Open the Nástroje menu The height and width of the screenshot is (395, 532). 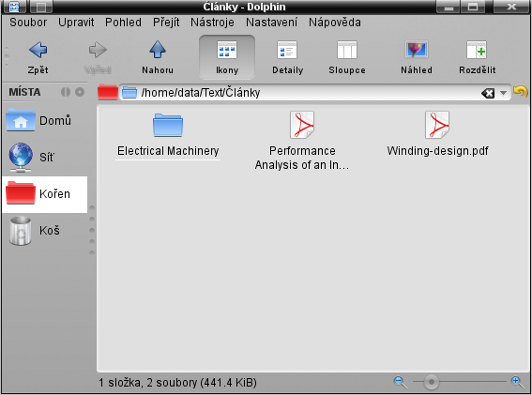pyautogui.click(x=212, y=23)
